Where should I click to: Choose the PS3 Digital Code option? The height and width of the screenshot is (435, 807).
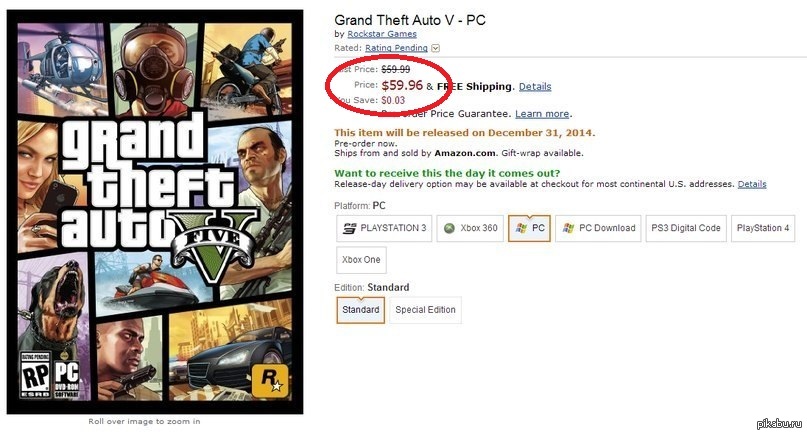[x=685, y=228]
